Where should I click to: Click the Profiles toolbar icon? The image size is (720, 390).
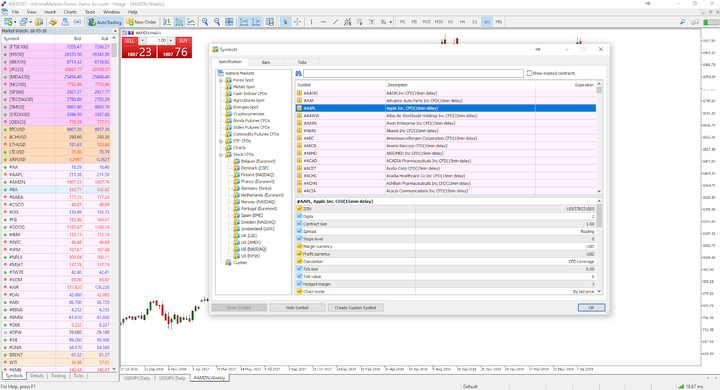click(23, 22)
